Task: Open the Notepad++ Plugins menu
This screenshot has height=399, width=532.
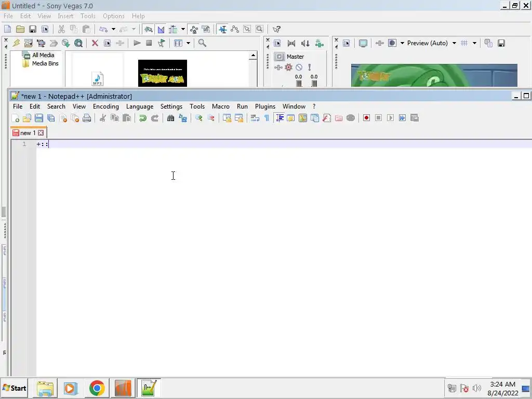Action: point(265,107)
